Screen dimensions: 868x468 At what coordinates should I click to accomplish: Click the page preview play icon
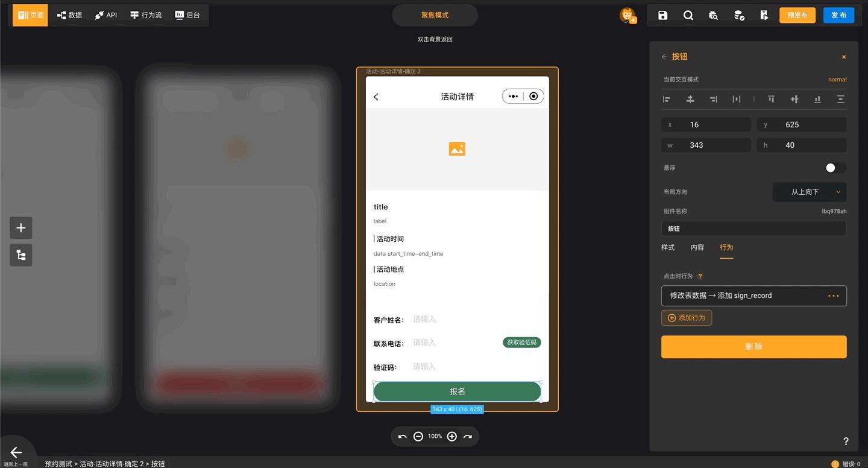coord(764,15)
